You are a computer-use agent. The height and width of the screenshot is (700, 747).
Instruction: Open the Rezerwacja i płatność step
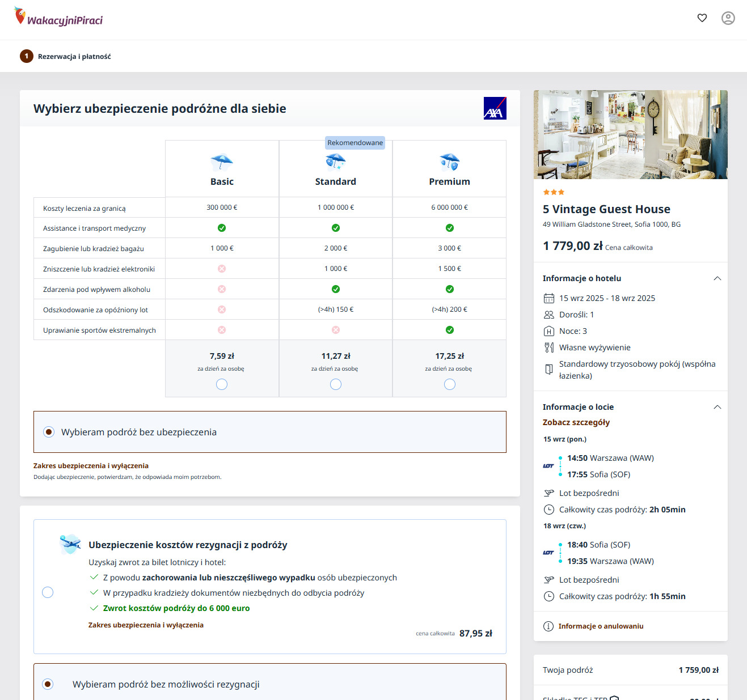pyautogui.click(x=74, y=57)
